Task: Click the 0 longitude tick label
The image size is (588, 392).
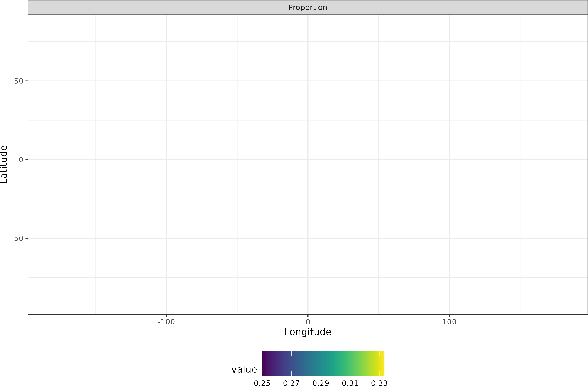Action: [x=308, y=322]
